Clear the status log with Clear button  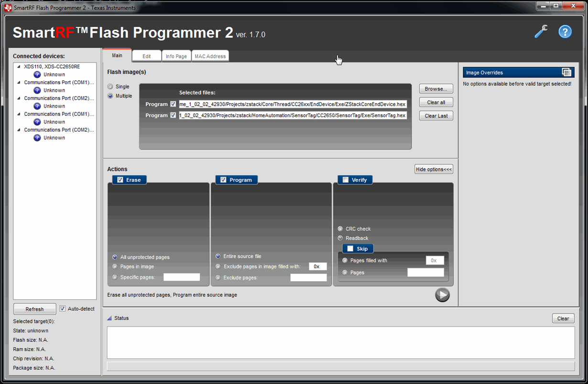(x=563, y=318)
